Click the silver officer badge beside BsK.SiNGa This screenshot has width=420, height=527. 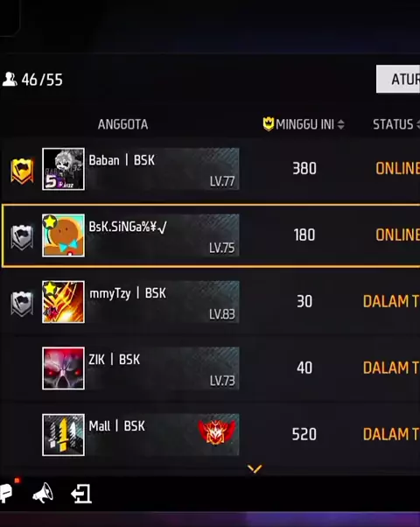22,237
